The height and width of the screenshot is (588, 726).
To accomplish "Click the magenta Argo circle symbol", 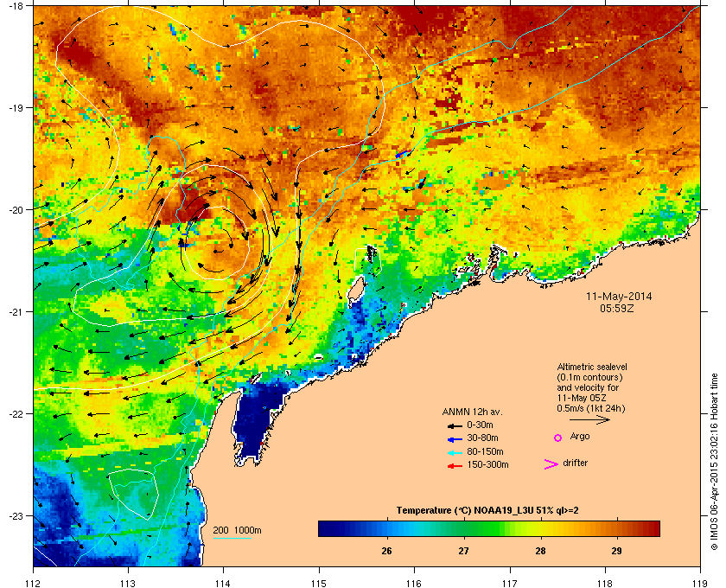I will click(x=558, y=438).
